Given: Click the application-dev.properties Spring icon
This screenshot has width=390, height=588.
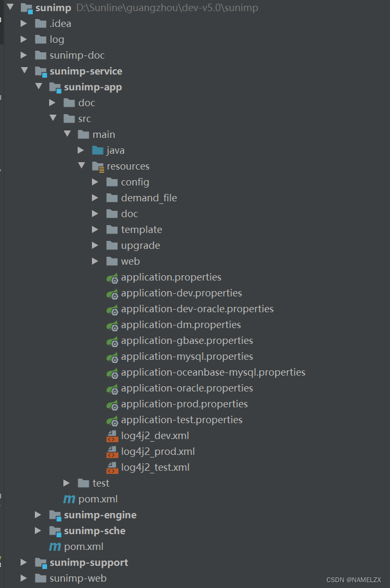Looking at the screenshot, I should (112, 294).
